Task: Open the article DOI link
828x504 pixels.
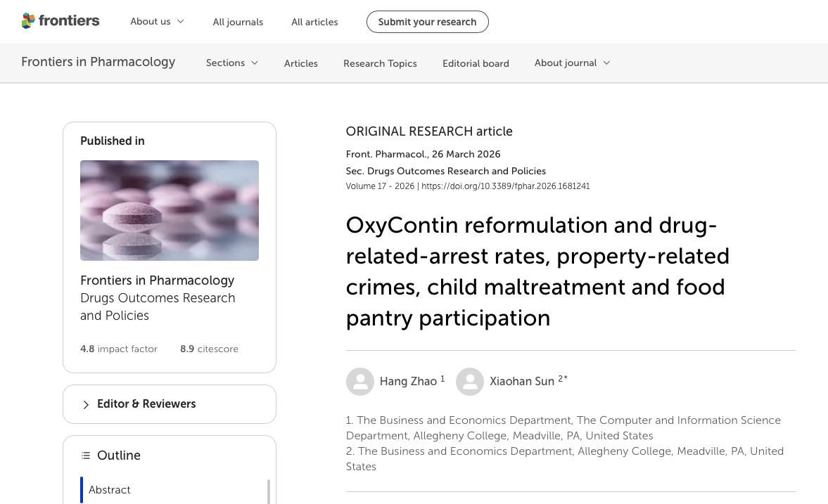Action: (505, 186)
